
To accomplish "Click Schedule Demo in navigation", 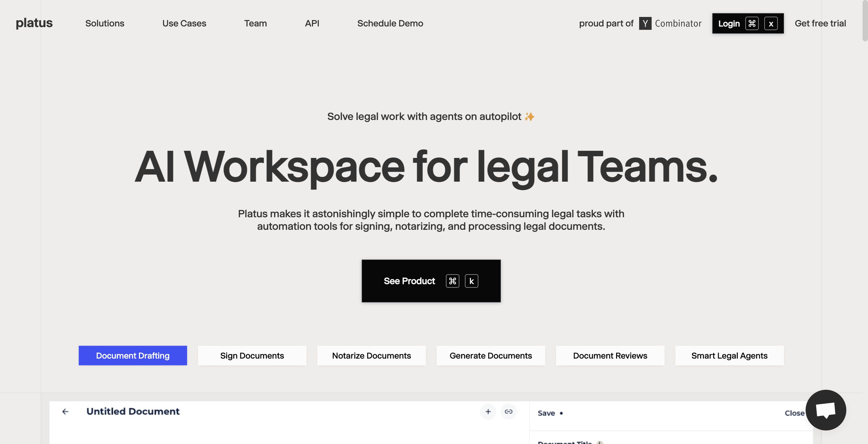I will (390, 23).
